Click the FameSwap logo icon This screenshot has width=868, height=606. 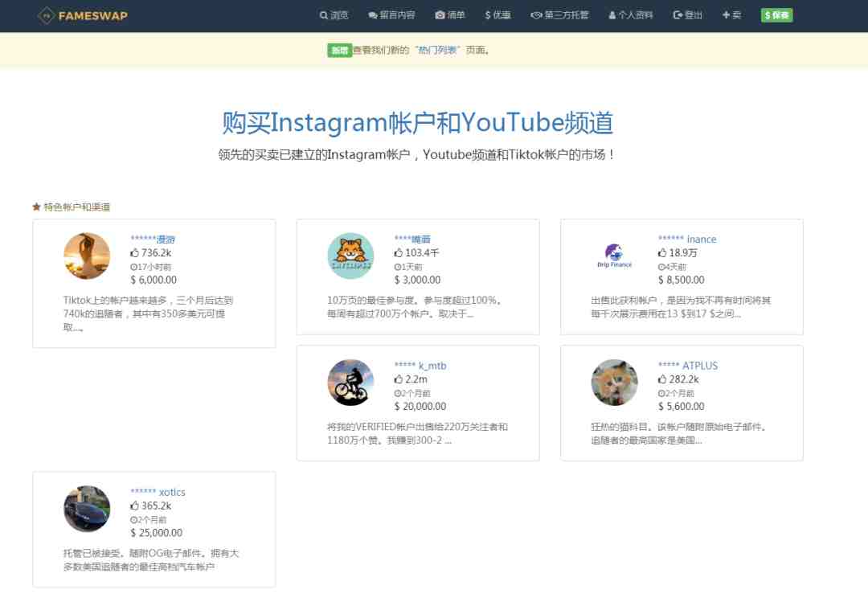click(x=46, y=15)
